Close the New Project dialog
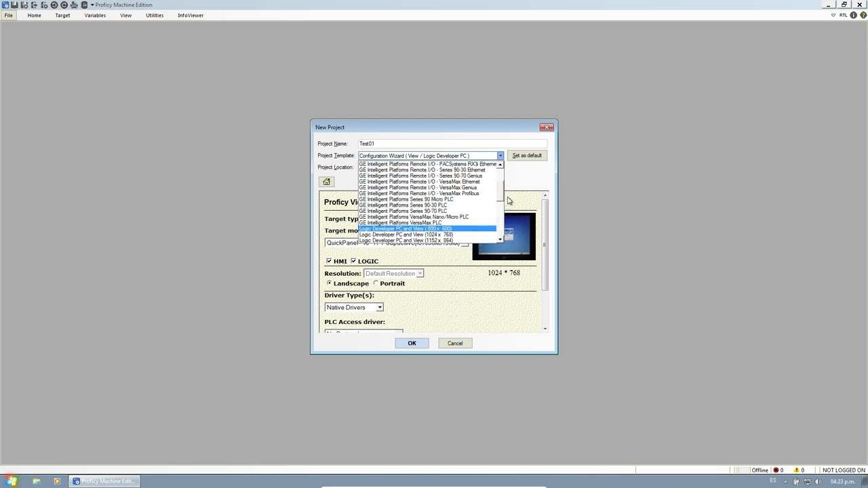Image resolution: width=868 pixels, height=488 pixels. [x=547, y=127]
